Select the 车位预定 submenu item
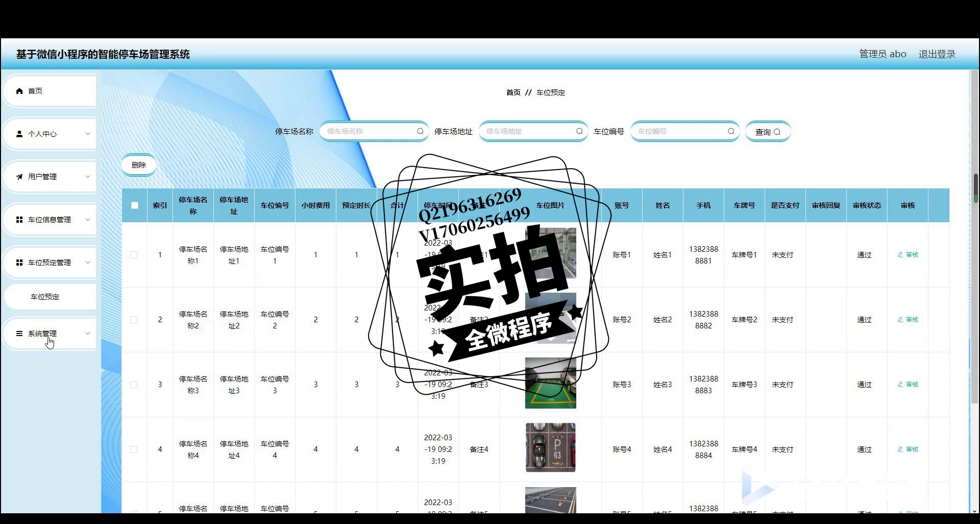Viewport: 980px width, 524px height. (51, 297)
